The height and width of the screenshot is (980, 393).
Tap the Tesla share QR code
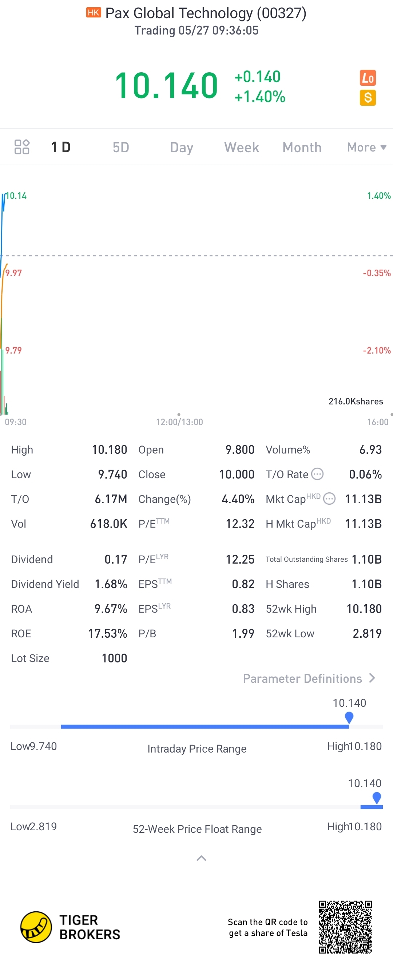[x=345, y=927]
